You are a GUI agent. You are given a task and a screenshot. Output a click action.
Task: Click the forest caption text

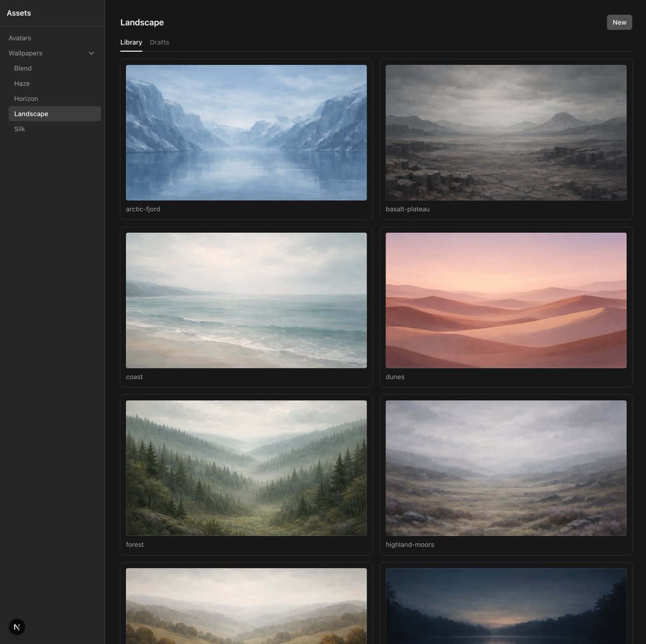[135, 544]
